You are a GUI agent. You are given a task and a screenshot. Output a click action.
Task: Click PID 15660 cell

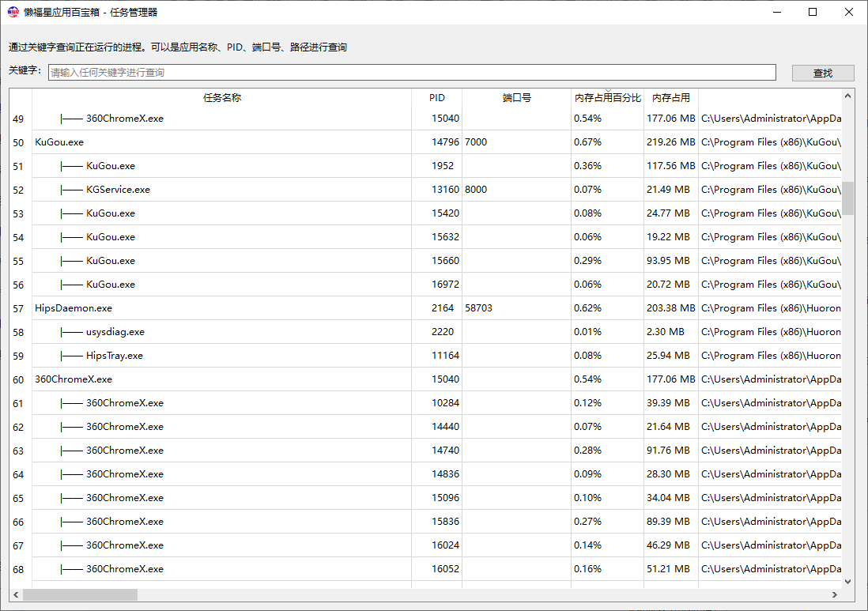[x=445, y=261]
